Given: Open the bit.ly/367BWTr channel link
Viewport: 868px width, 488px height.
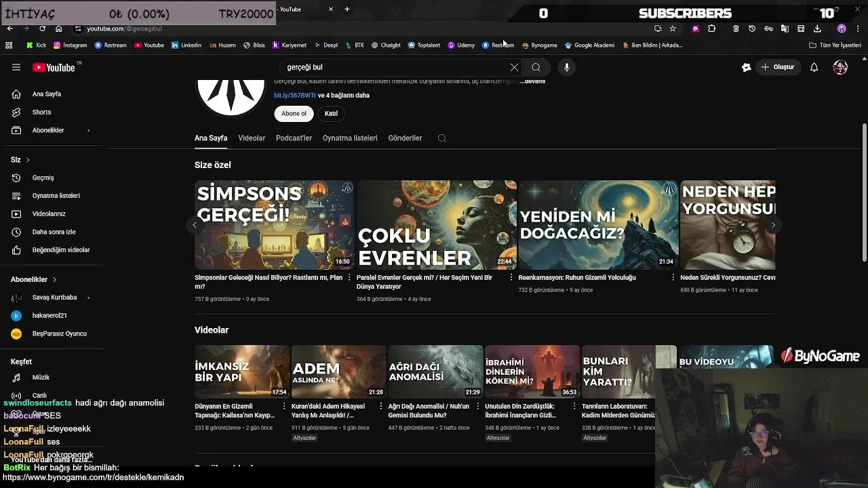Looking at the screenshot, I should point(295,96).
